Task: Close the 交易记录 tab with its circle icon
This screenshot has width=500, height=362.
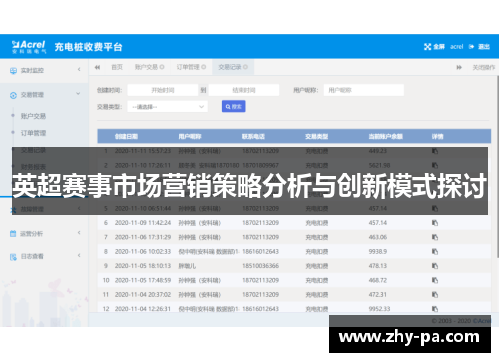Action: click(x=245, y=67)
